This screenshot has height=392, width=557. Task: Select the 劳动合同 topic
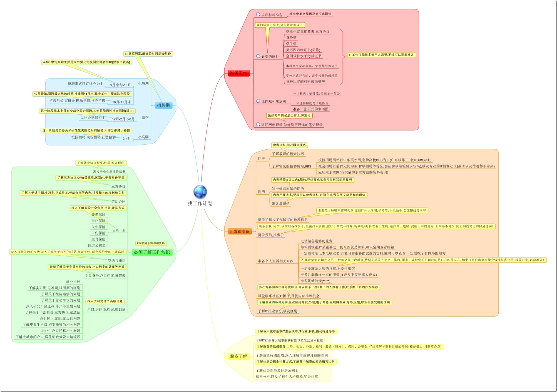(x=118, y=202)
